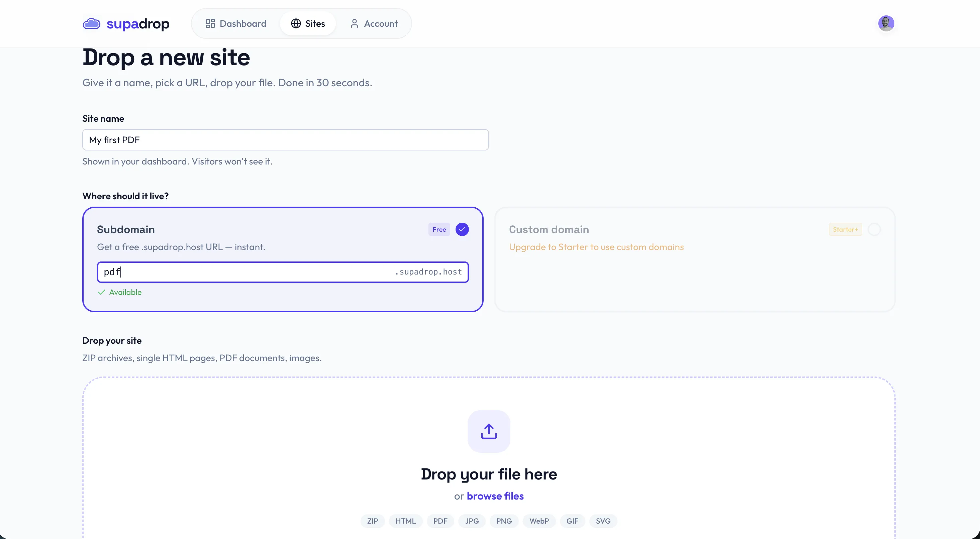The image size is (980, 539).
Task: Select the Subdomain option checkmark radio
Action: coord(462,229)
